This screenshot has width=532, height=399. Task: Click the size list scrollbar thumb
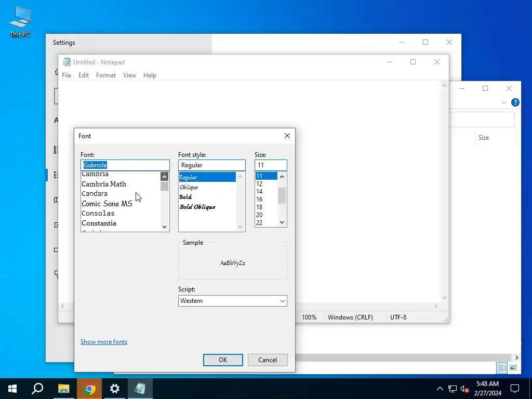(x=282, y=195)
